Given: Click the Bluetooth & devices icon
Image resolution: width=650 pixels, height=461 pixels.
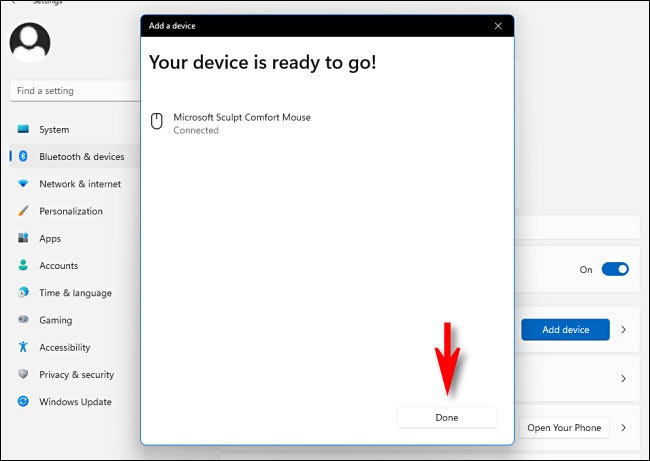Looking at the screenshot, I should [x=22, y=157].
